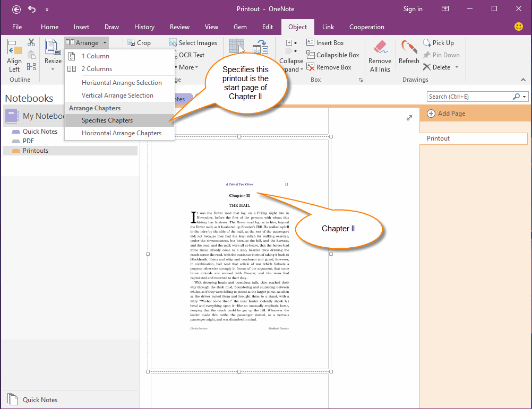Select the Printout page in list
The width and height of the screenshot is (532, 409).
[x=474, y=138]
